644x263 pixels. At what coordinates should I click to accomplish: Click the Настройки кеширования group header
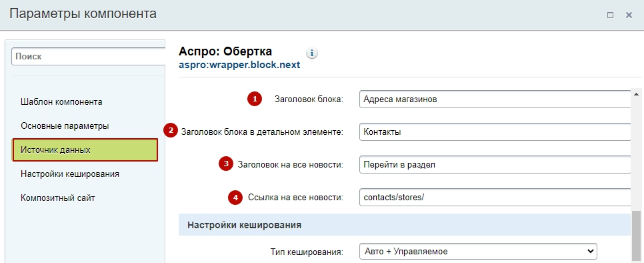tap(405, 225)
